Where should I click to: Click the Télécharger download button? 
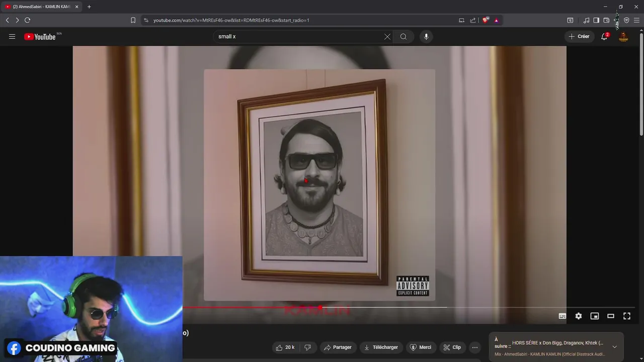[381, 347]
